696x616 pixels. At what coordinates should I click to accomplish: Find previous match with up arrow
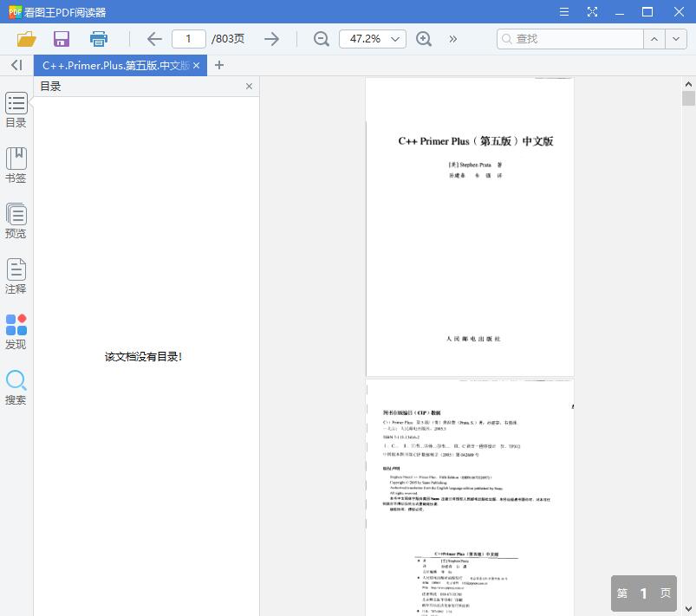tap(654, 39)
